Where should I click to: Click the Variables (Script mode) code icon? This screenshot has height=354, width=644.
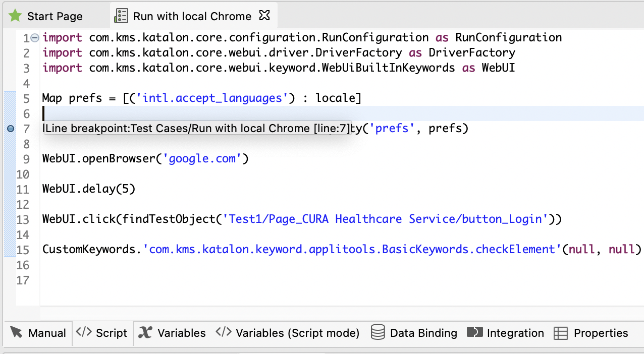tap(223, 332)
